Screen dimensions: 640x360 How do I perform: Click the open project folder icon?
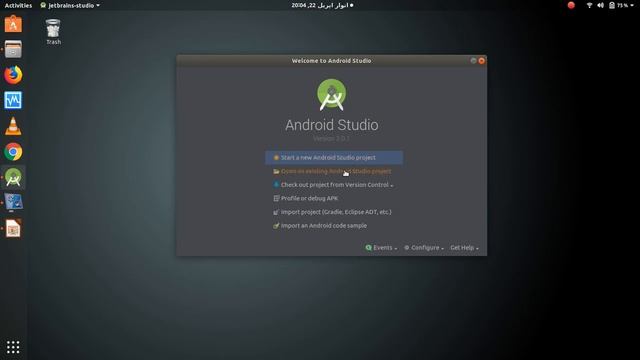click(x=276, y=171)
